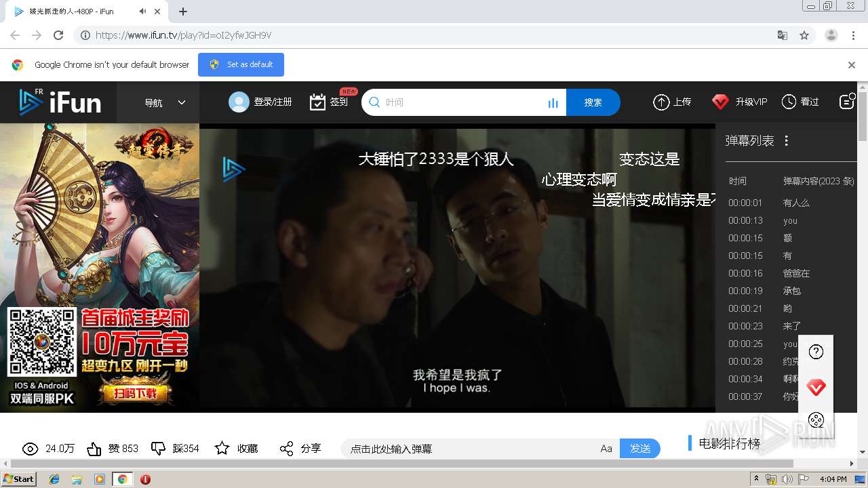
Task: Open Chrome three-dot menu
Action: tap(854, 35)
